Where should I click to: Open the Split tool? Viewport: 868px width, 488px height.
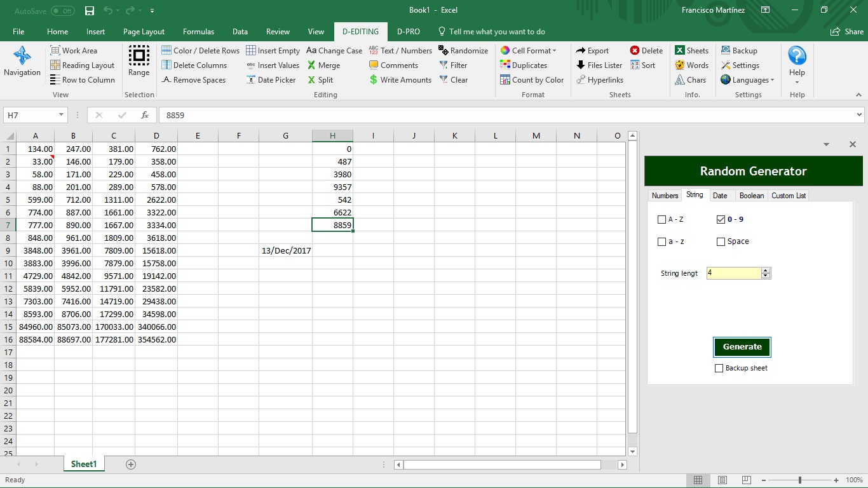tap(320, 80)
